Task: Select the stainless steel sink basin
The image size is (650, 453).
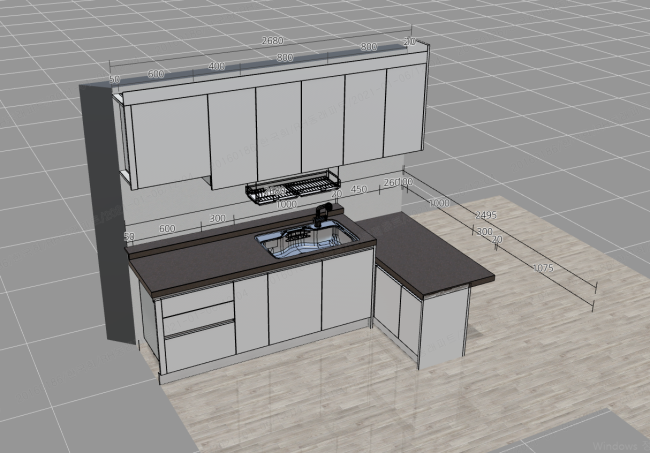Action: (307, 239)
